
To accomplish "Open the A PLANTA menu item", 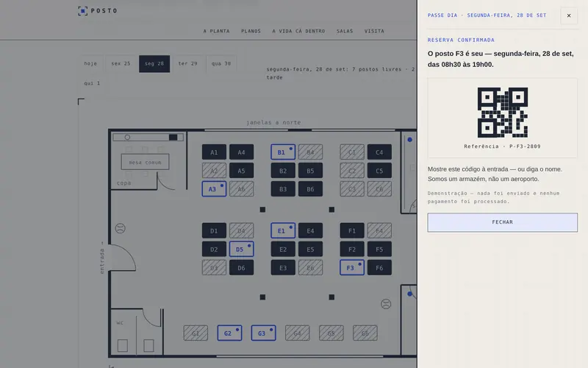I will 216,31.
